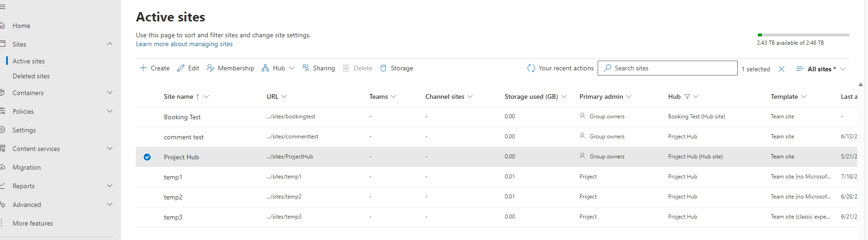Open the Site name column dropdown
The height and width of the screenshot is (240, 868).
[206, 96]
